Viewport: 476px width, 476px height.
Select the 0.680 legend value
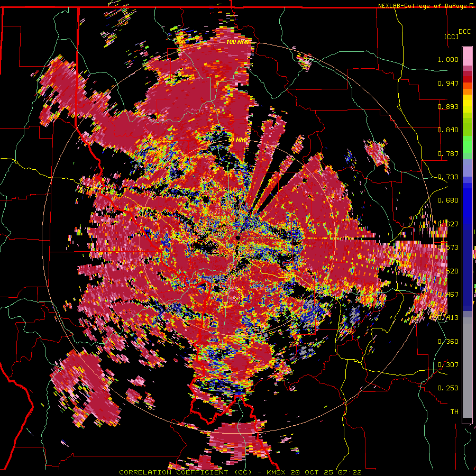[x=448, y=200]
